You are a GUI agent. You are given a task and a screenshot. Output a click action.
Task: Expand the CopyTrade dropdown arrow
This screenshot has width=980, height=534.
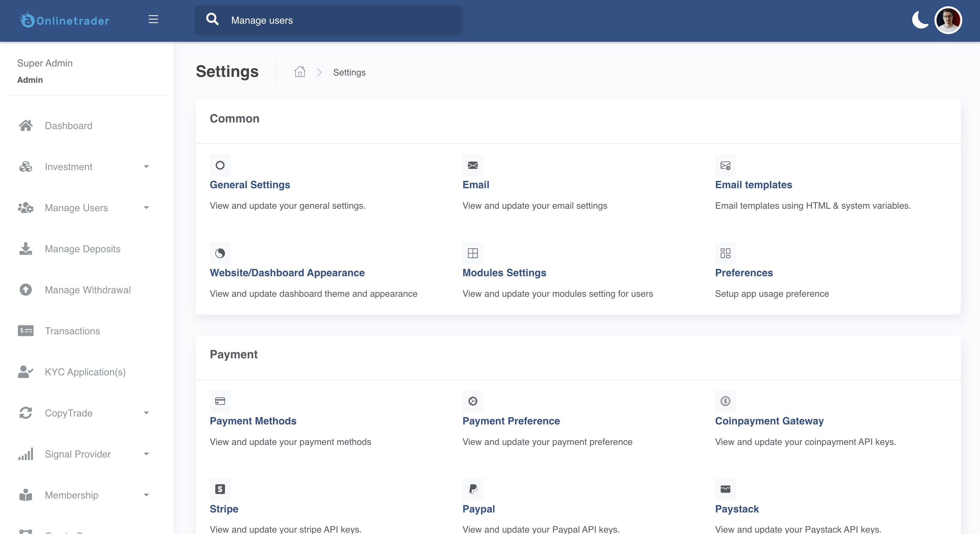pos(146,413)
